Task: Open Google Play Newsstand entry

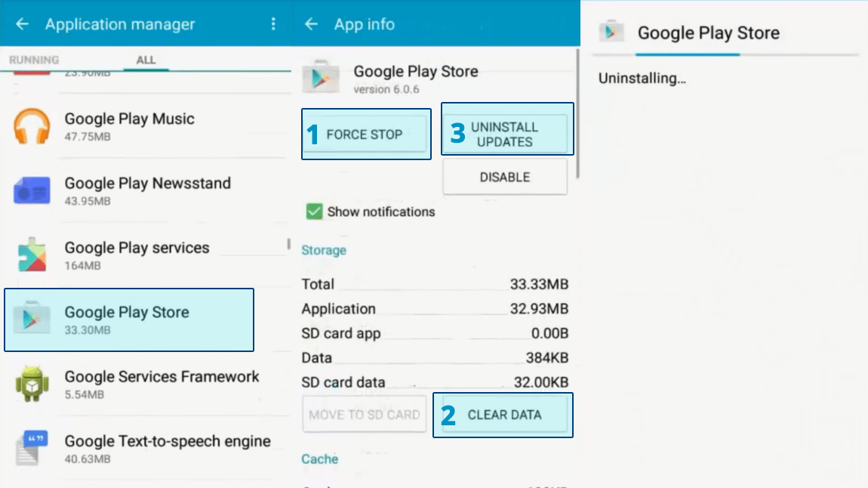Action: [x=146, y=190]
